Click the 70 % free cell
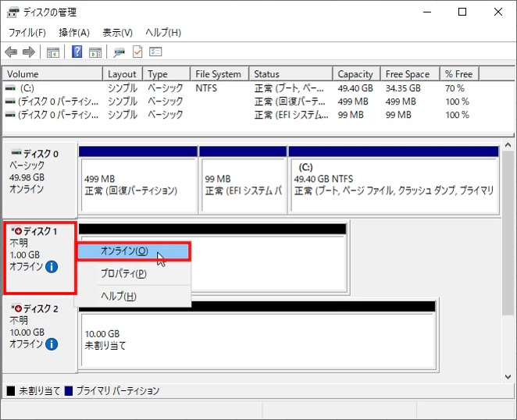Screen dimensions: 517x420 pyautogui.click(x=455, y=88)
